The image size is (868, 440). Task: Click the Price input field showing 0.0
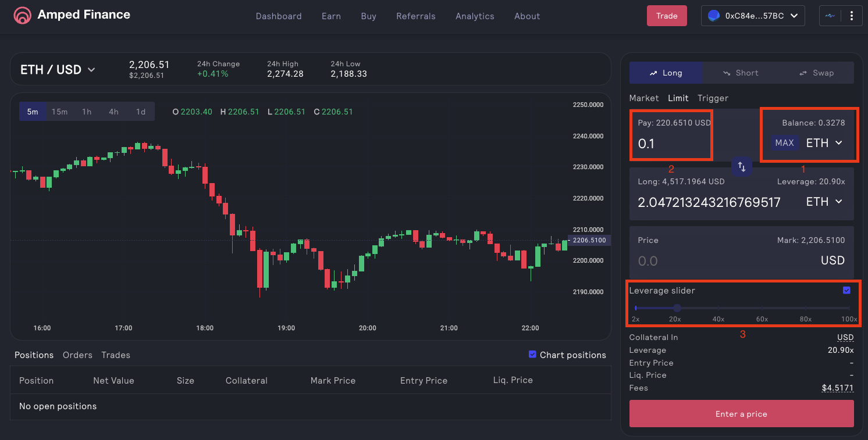pos(721,261)
